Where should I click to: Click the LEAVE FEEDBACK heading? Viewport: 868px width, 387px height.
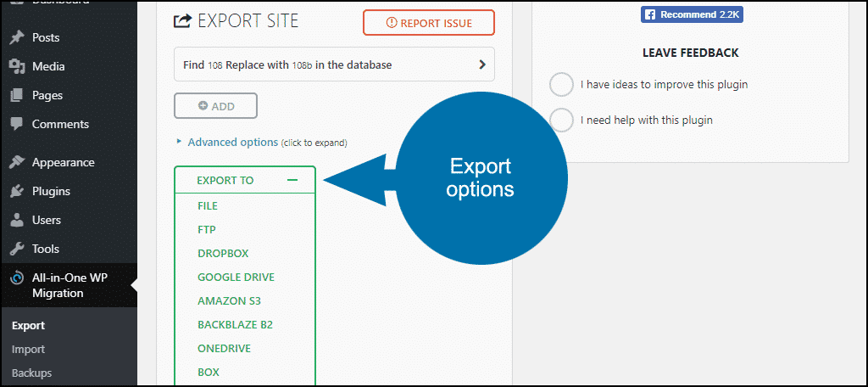(x=690, y=53)
